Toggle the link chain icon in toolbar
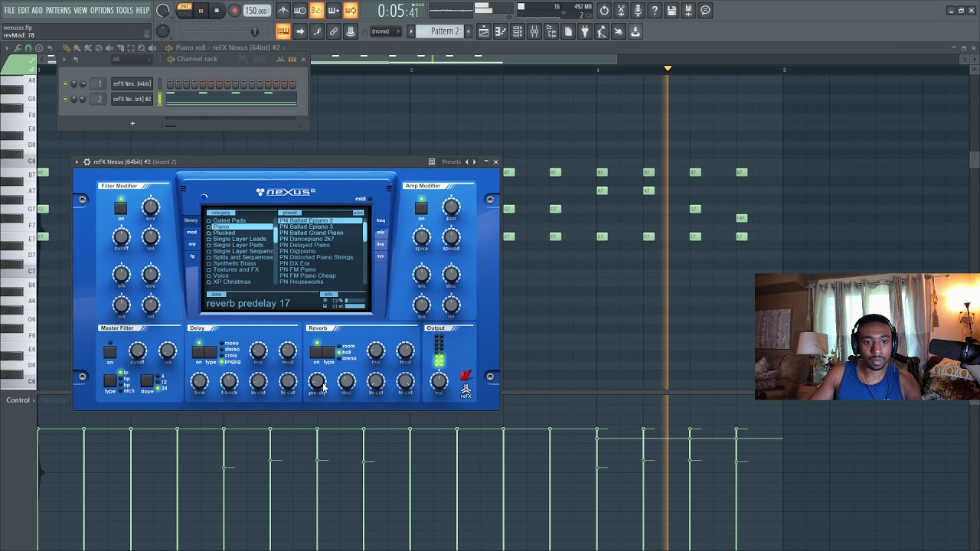 click(x=334, y=31)
